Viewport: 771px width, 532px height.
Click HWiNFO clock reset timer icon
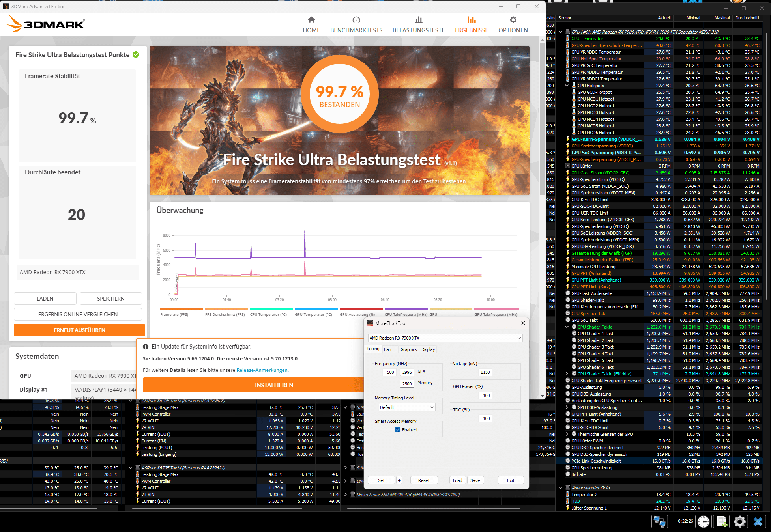pos(703,521)
